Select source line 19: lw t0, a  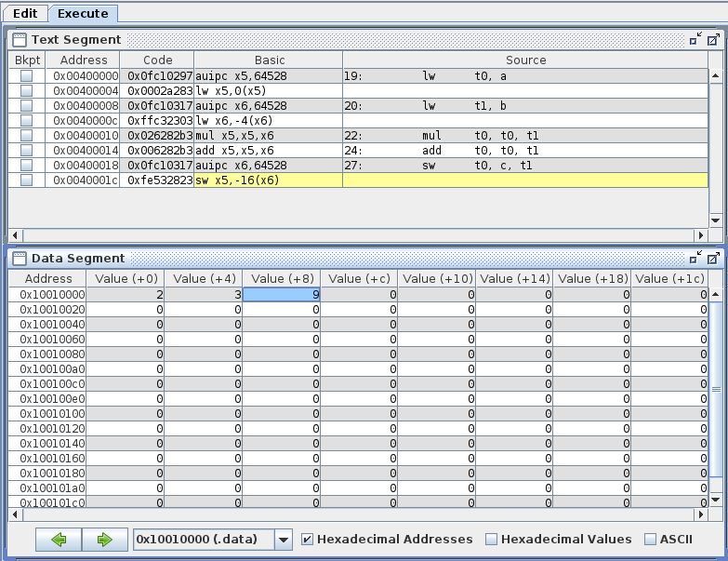click(525, 75)
